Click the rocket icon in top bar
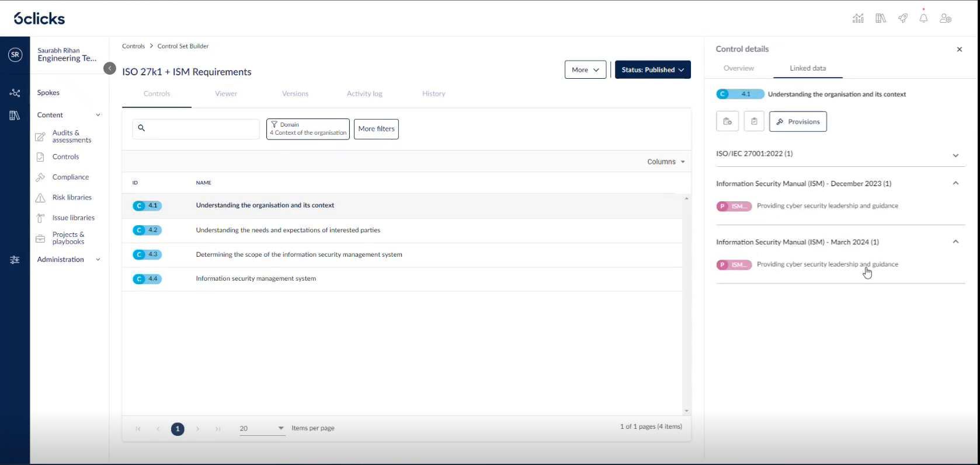 pos(903,19)
